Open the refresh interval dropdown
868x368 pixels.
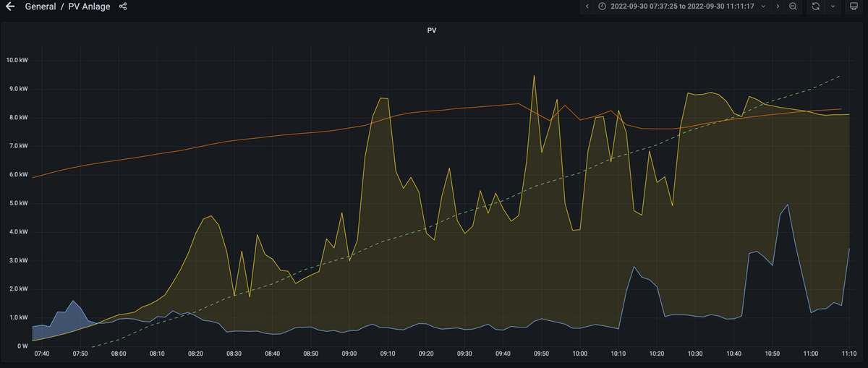(x=833, y=7)
